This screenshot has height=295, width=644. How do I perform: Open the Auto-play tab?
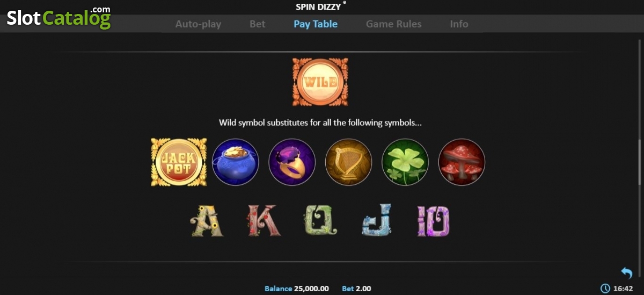coord(198,24)
